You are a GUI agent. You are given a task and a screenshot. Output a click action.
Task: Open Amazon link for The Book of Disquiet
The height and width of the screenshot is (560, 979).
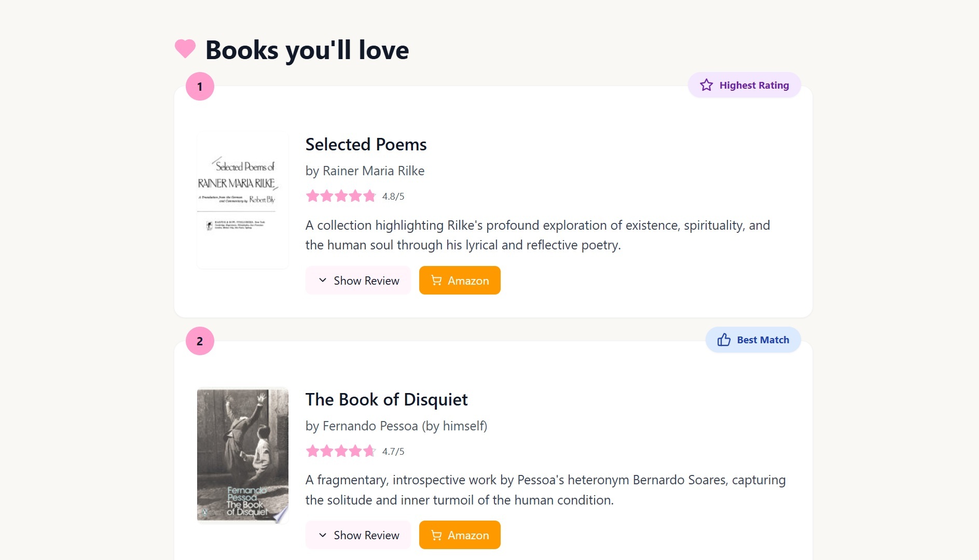[x=460, y=535]
